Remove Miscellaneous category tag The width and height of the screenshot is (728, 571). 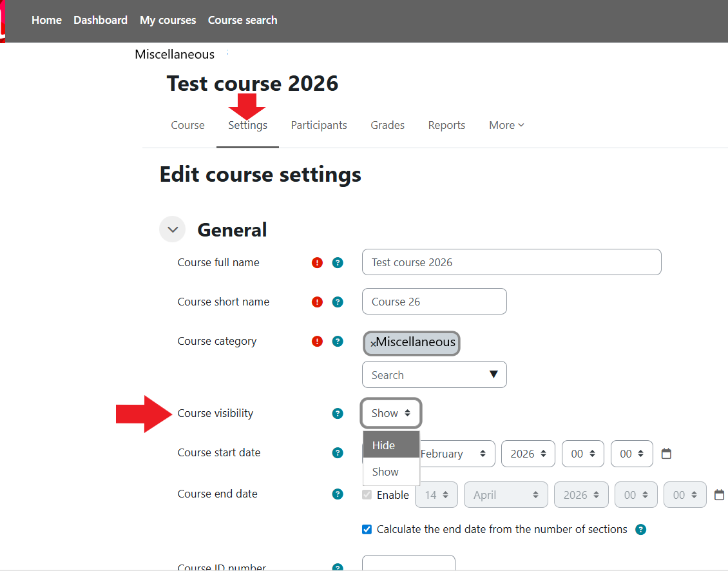tap(374, 344)
